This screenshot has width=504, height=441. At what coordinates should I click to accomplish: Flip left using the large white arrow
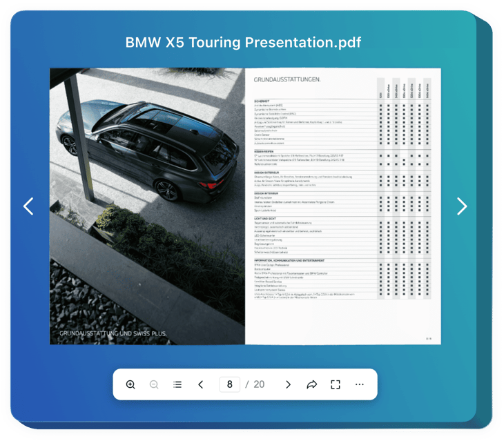coord(28,206)
